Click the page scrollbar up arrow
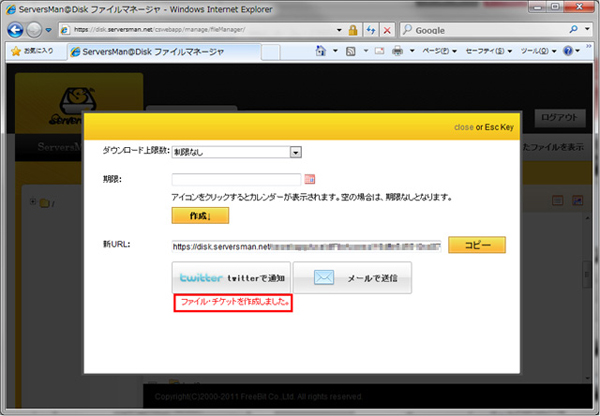The image size is (600, 416). point(588,218)
